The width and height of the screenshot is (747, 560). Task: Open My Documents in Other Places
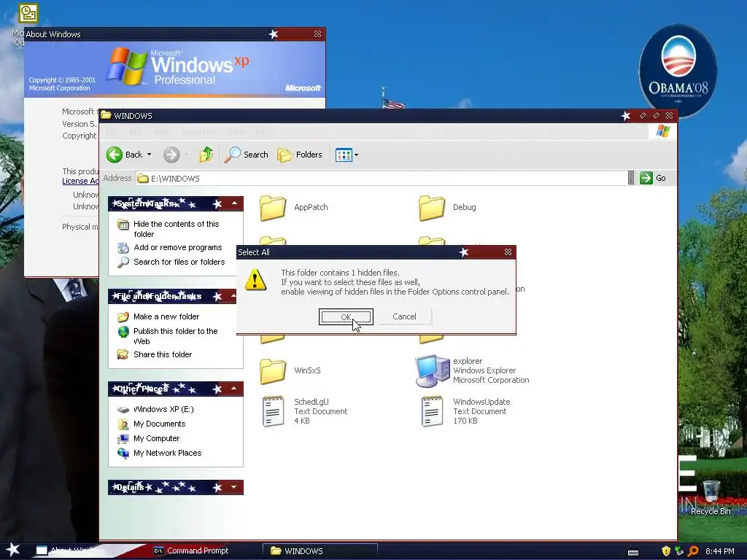159,424
